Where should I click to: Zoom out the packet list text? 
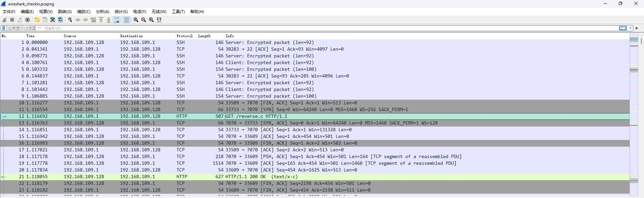(x=143, y=20)
